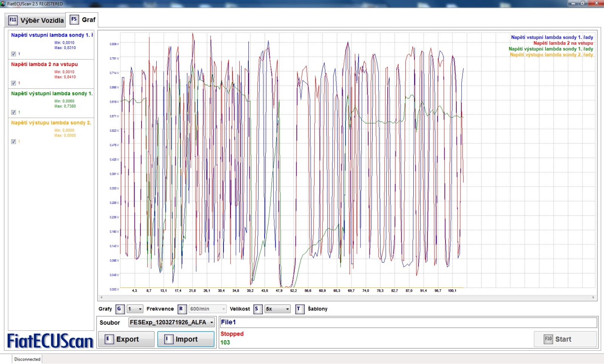This screenshot has width=604, height=364.
Task: Click the F5 key icon for Graf
Action: (74, 20)
